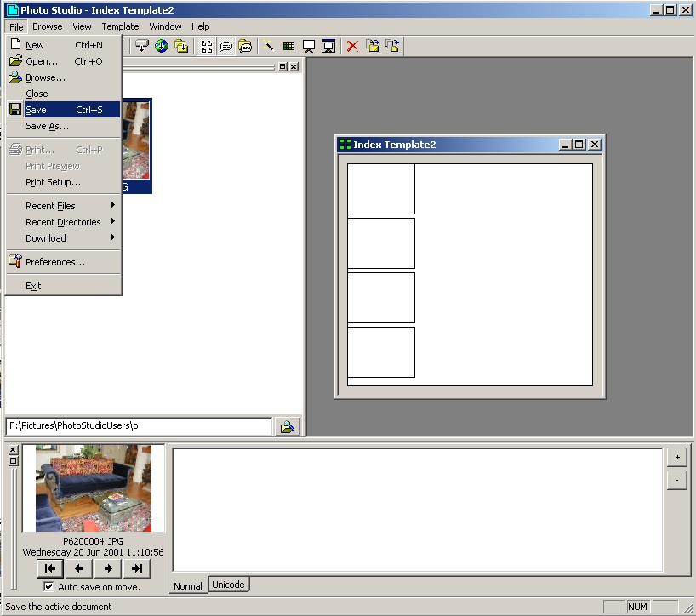Go to next image arrow button
This screenshot has width=696, height=616.
tap(108, 568)
